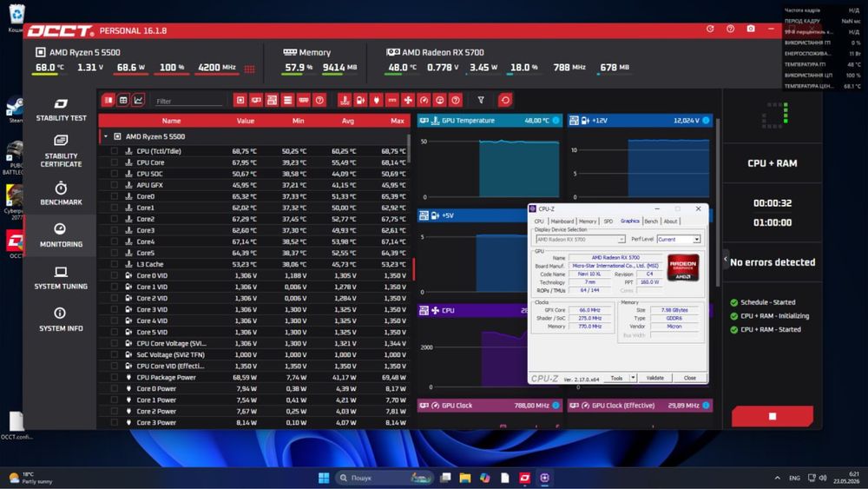Open the Stability Certificate section
The image size is (868, 489).
click(61, 150)
